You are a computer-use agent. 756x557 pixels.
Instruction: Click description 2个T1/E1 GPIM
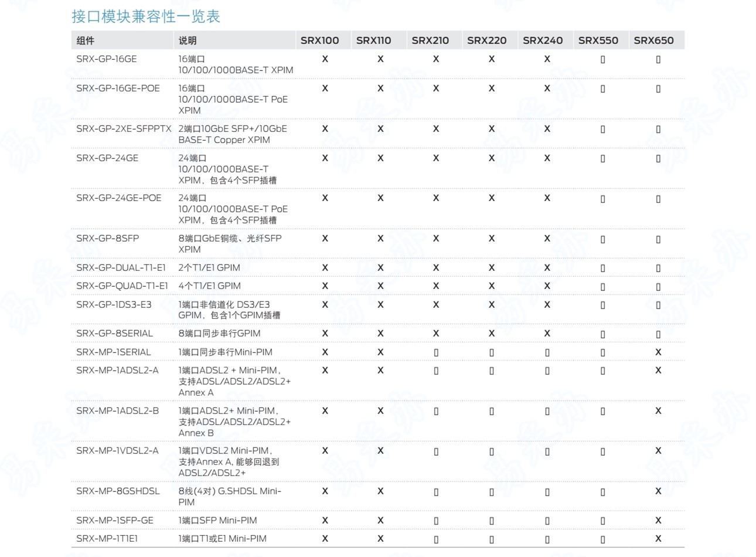pos(209,268)
